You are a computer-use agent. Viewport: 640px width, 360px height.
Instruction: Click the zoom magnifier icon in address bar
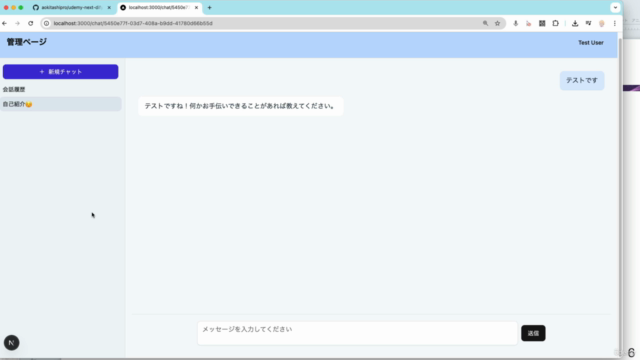(485, 23)
